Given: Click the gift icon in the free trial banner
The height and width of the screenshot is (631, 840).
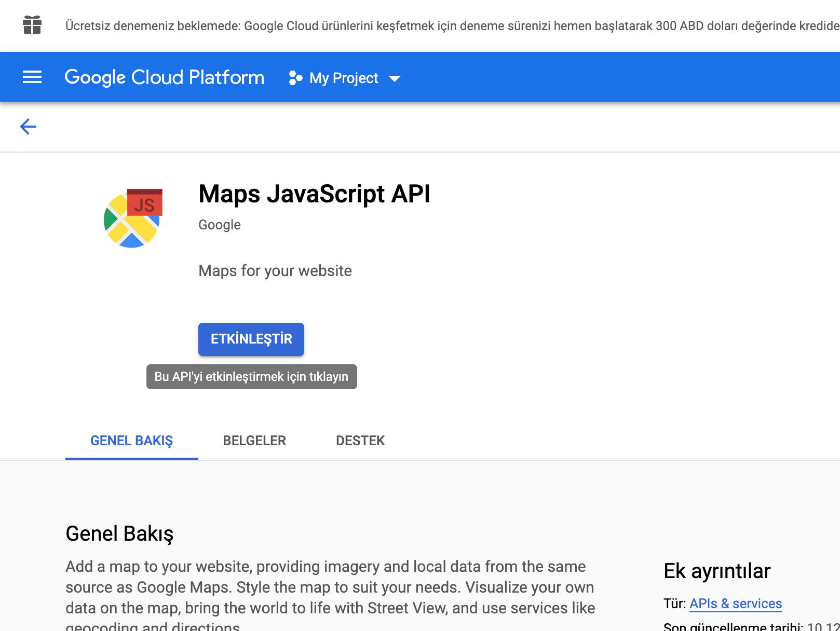Looking at the screenshot, I should (x=32, y=25).
